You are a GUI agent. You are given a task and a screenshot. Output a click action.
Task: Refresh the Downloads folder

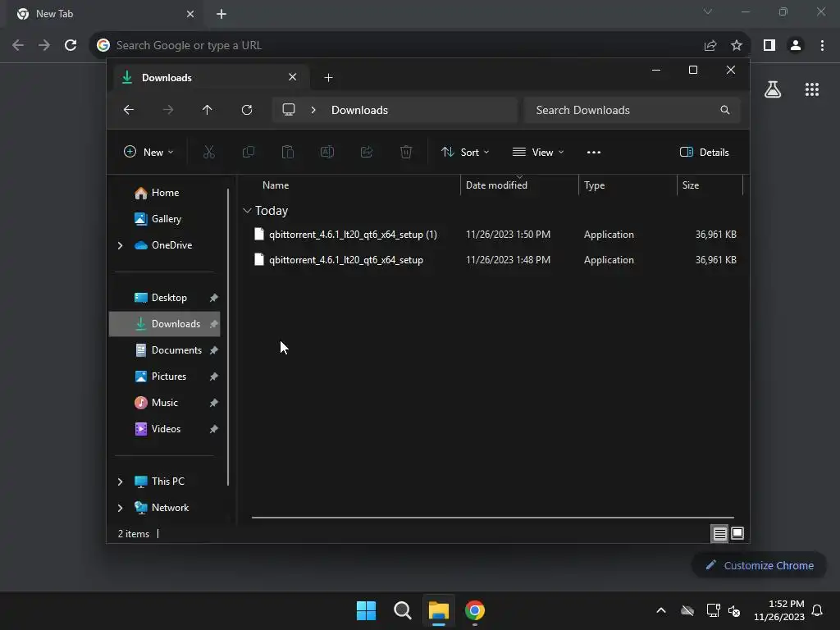247,110
